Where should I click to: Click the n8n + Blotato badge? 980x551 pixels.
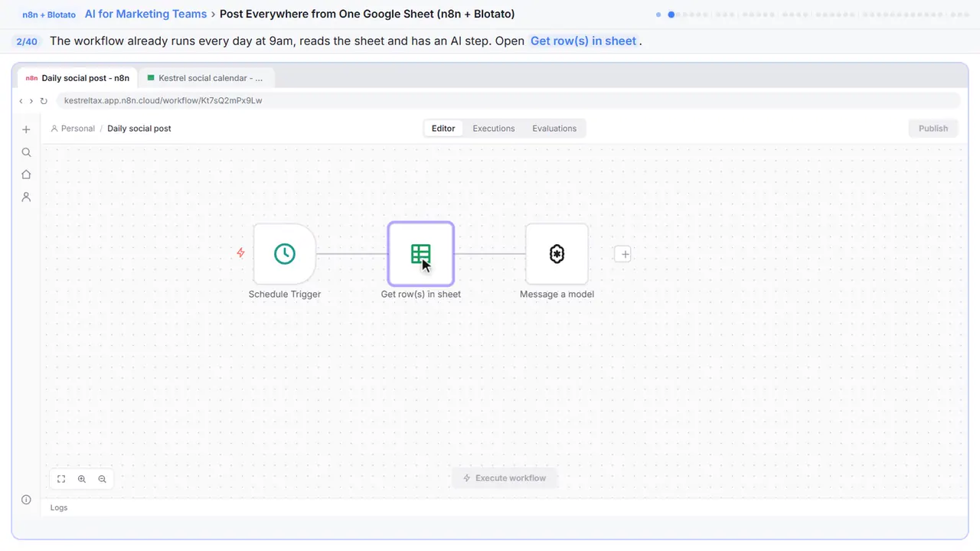coord(49,15)
